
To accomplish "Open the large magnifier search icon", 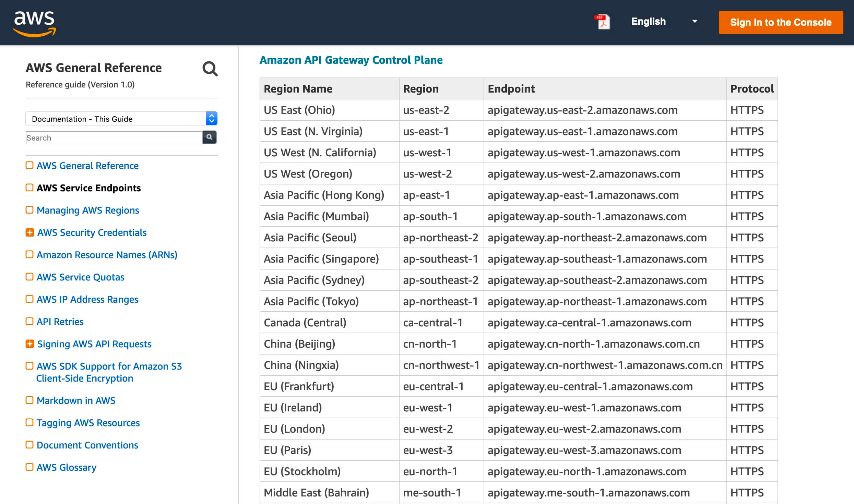I will click(210, 69).
